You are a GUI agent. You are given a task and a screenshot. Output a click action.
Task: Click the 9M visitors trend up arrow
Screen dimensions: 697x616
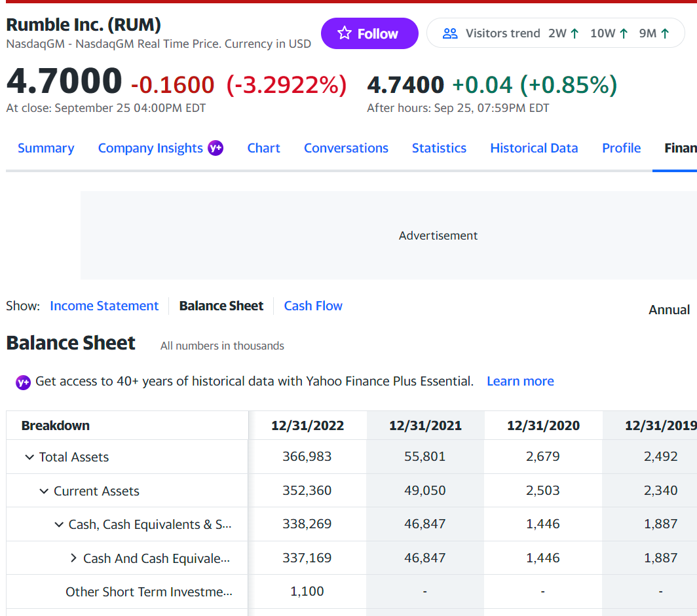pyautogui.click(x=665, y=33)
